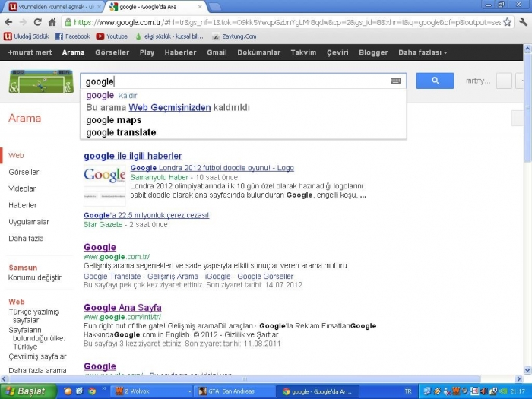The height and width of the screenshot is (399, 532).
Task: Close the google - Google'da Ara tab
Action: click(x=200, y=6)
